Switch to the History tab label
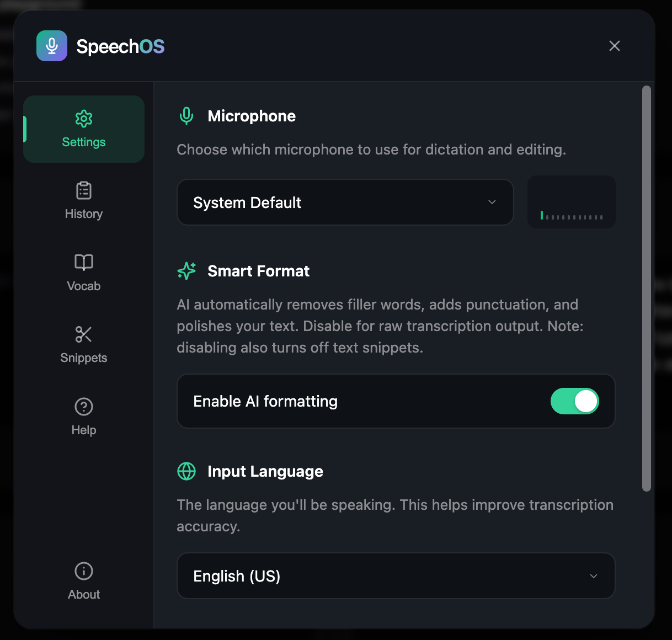 pos(84,214)
